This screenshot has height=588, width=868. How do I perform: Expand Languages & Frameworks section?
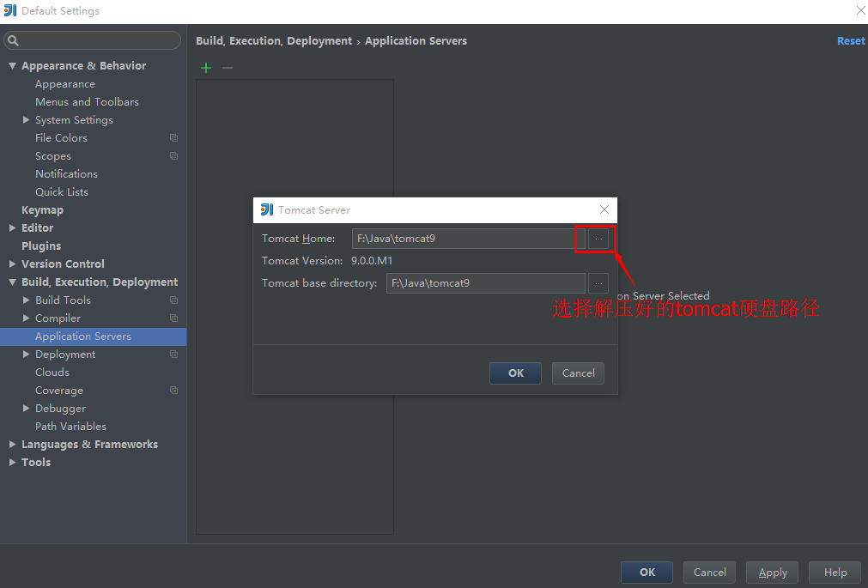pos(12,444)
